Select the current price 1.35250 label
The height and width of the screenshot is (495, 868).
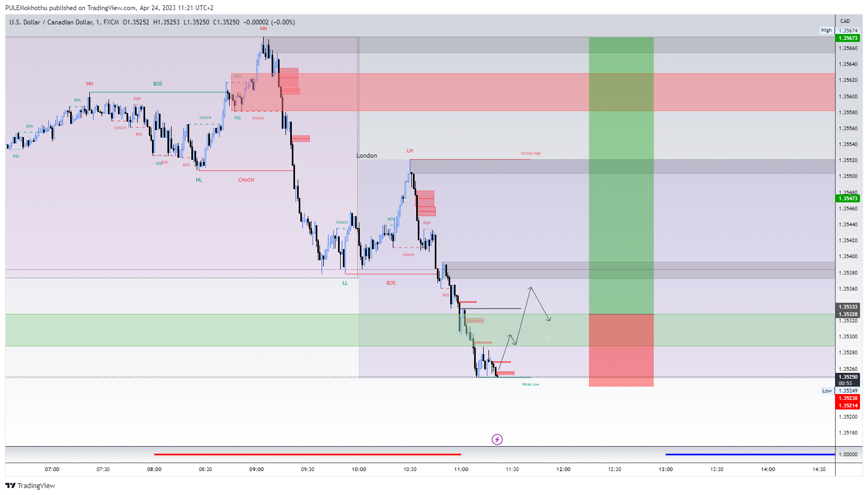click(x=848, y=377)
